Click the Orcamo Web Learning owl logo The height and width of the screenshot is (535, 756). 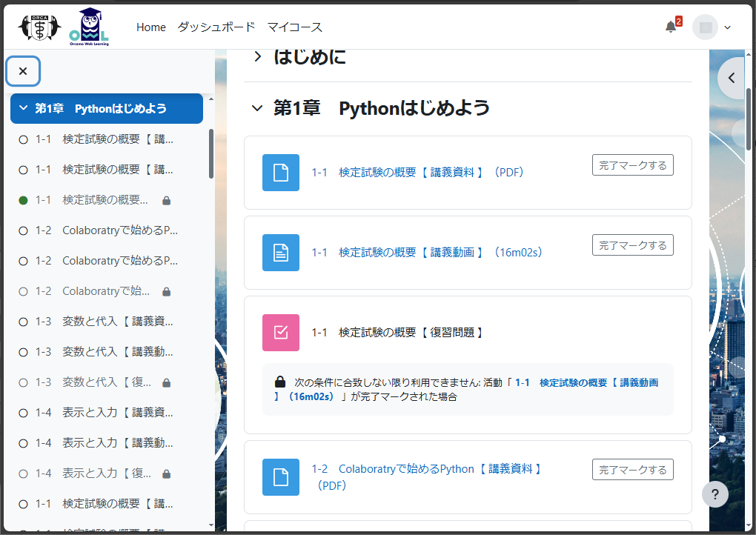click(89, 27)
